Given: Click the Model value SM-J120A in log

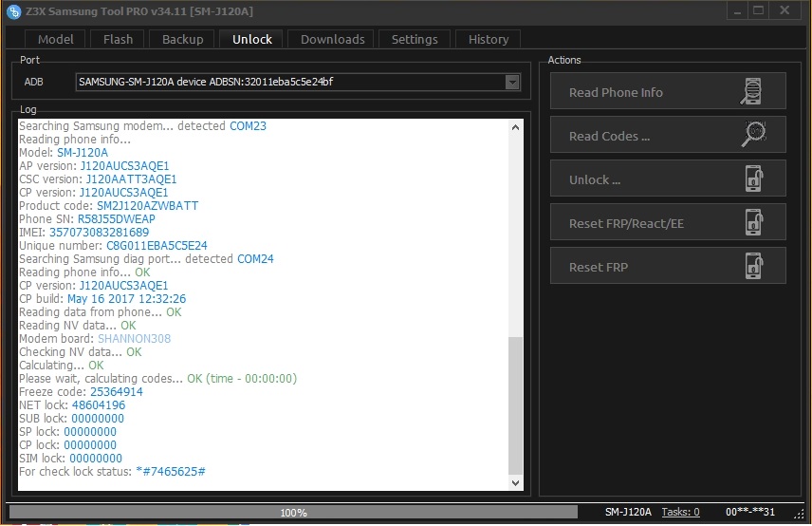Looking at the screenshot, I should (83, 152).
